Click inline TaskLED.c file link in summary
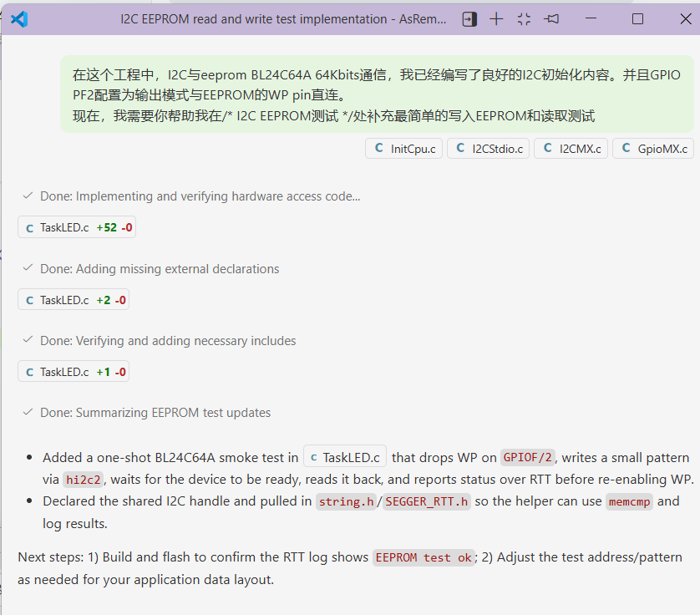Viewport: 700px width, 615px height. pos(344,457)
